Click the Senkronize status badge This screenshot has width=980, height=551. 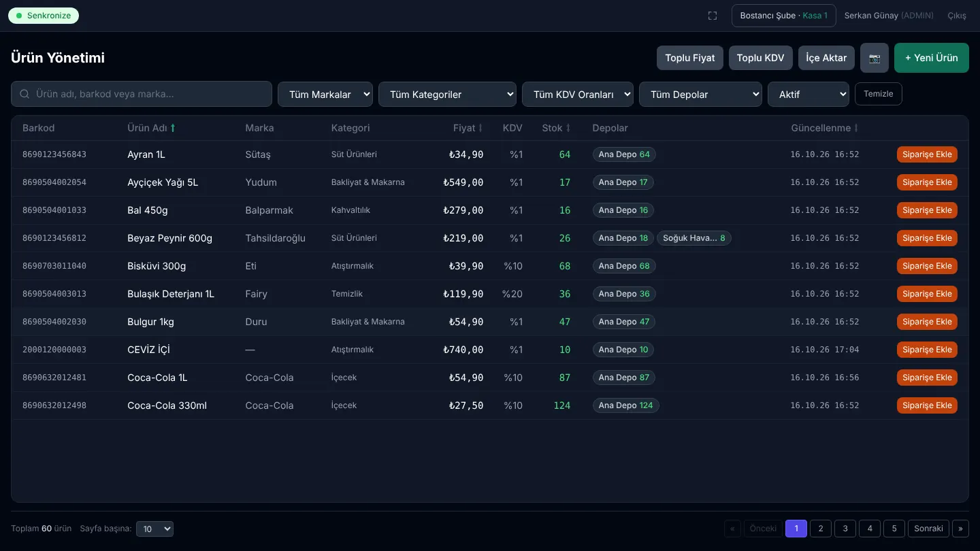click(44, 16)
